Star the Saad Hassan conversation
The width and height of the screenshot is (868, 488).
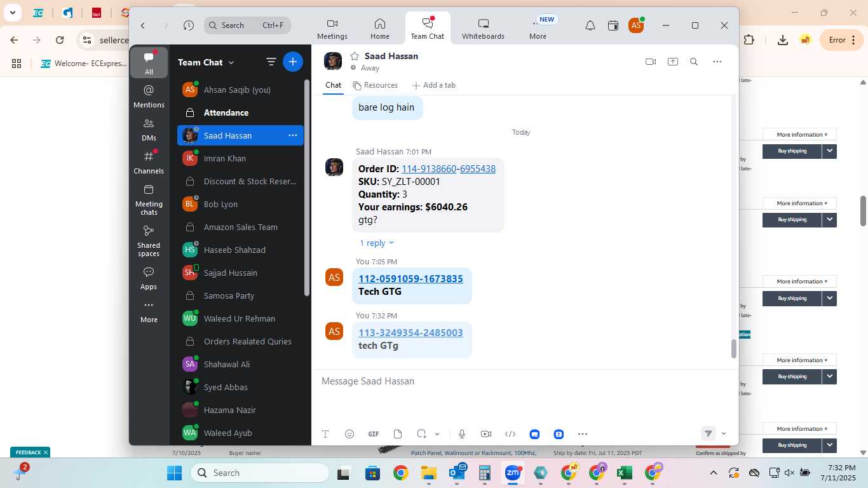tap(355, 56)
